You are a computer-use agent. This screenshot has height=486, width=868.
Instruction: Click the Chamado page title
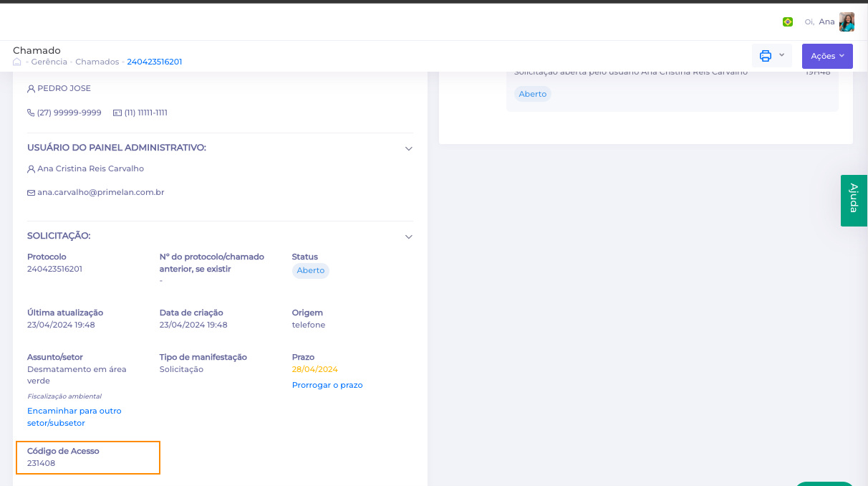37,50
